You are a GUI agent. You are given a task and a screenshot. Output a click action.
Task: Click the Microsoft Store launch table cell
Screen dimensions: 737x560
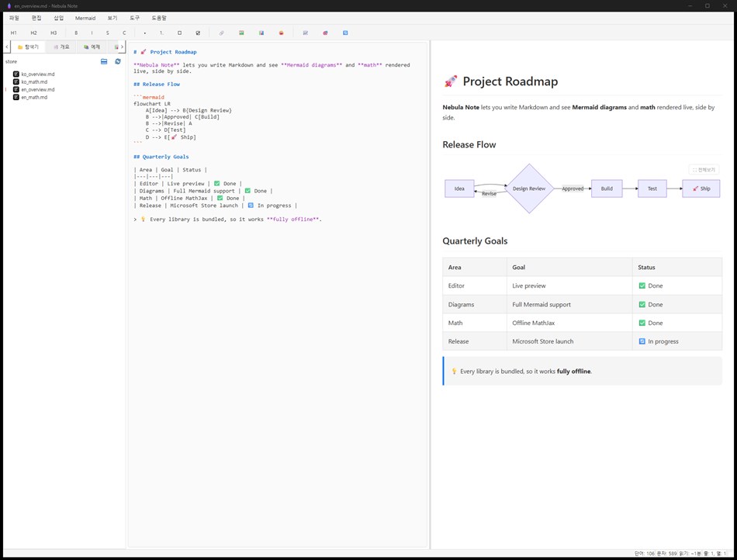tap(569, 341)
